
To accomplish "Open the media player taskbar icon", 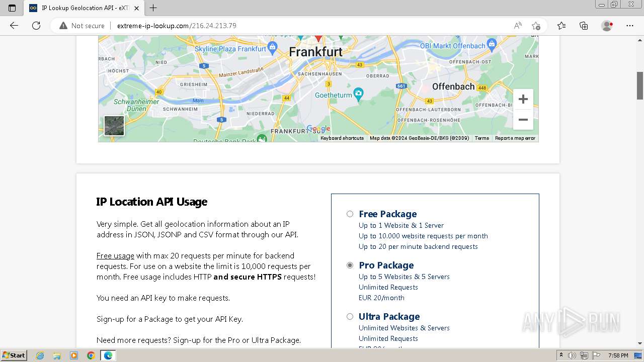I will (74, 355).
